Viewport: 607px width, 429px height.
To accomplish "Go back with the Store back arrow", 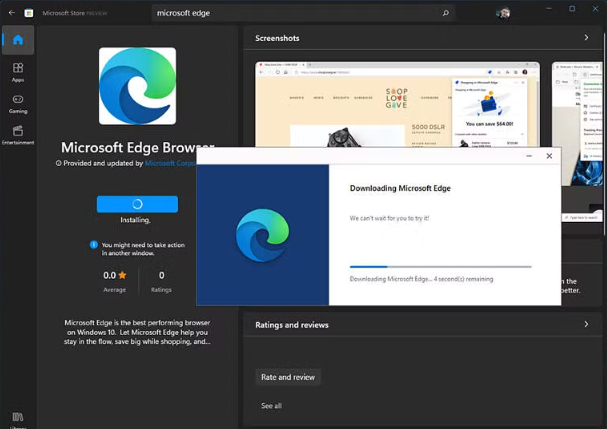I will coord(12,13).
